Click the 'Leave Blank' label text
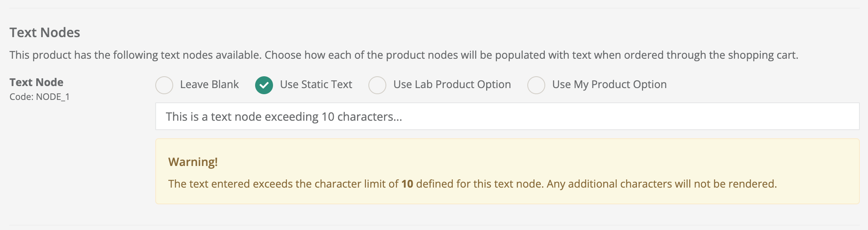This screenshot has width=868, height=230. (209, 84)
